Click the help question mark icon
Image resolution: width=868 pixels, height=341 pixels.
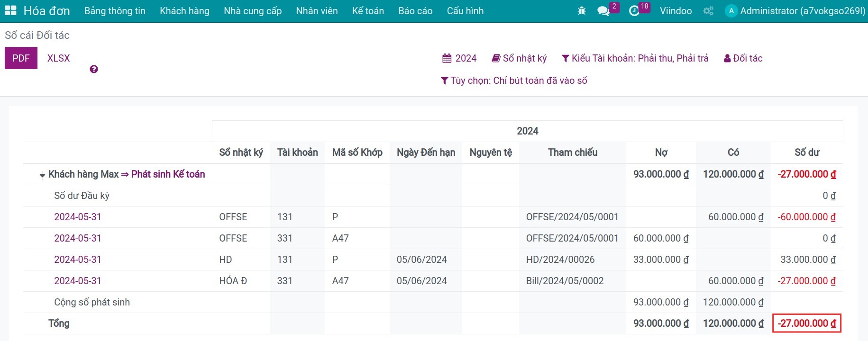pos(94,69)
